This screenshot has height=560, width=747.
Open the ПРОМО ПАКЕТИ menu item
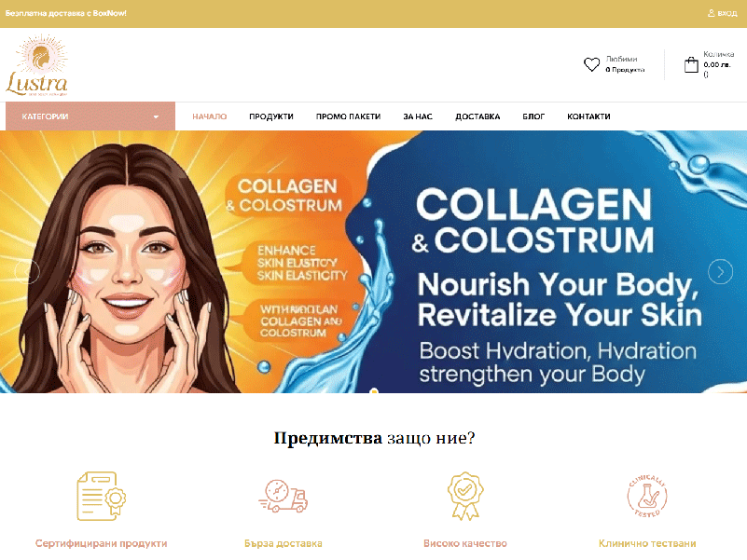348,116
